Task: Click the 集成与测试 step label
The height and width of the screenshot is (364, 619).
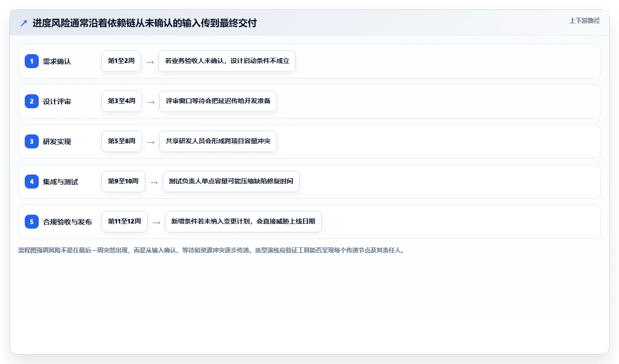Action: click(61, 182)
